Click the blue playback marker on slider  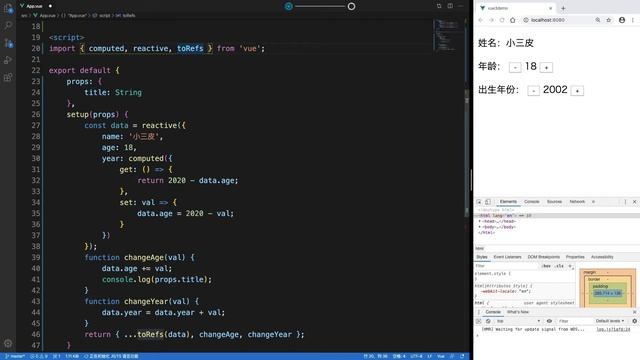tap(289, 7)
